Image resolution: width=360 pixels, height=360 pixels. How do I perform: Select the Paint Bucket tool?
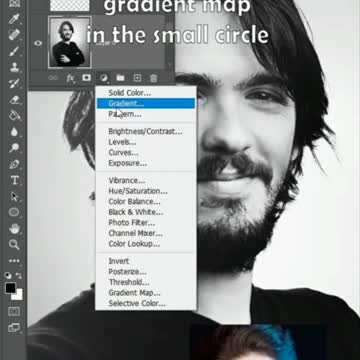pos(14,116)
